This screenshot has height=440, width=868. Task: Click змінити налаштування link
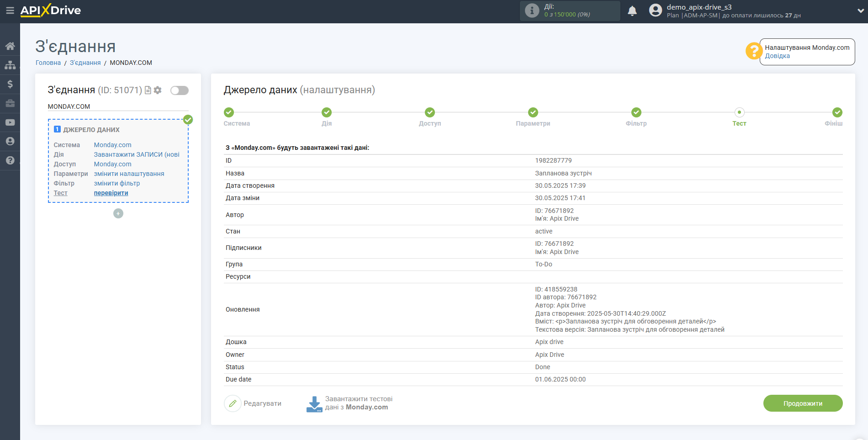click(129, 174)
